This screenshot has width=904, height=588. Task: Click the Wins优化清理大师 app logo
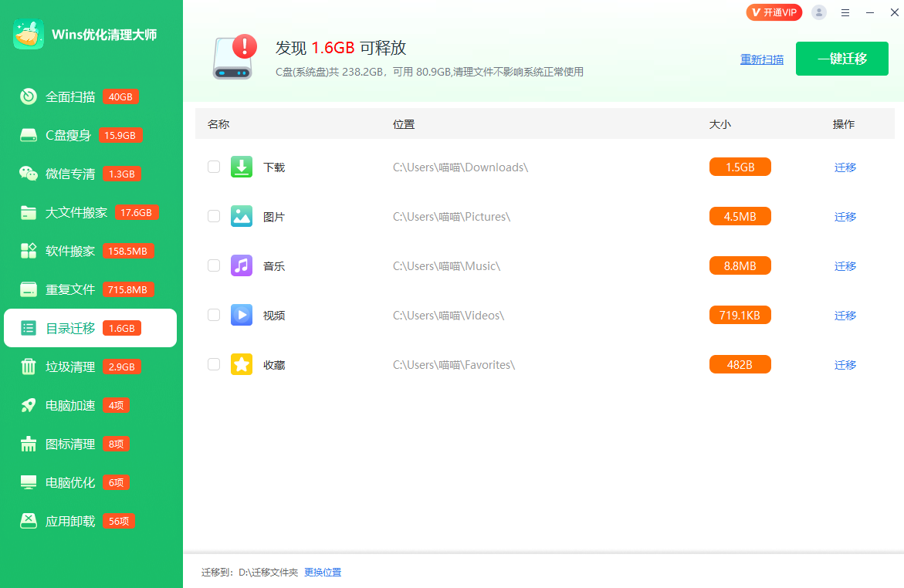point(29,35)
